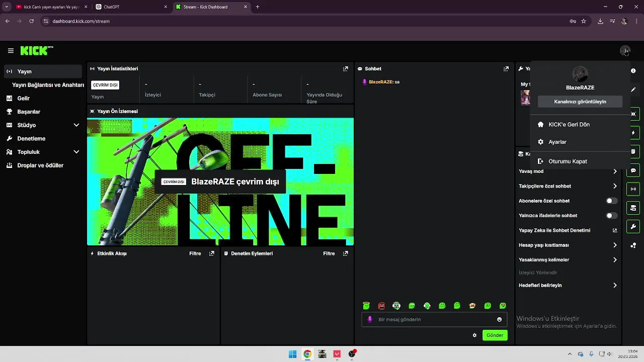644x362 pixels.
Task: Switch to the kick Canlı yayın ayarları tab
Action: click(51, 7)
